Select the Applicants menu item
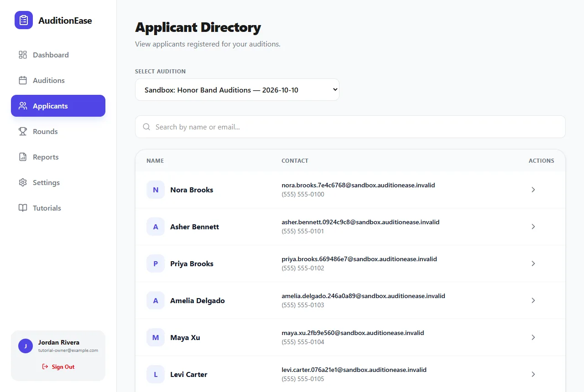Viewport: 584px width, 392px height. [58, 106]
